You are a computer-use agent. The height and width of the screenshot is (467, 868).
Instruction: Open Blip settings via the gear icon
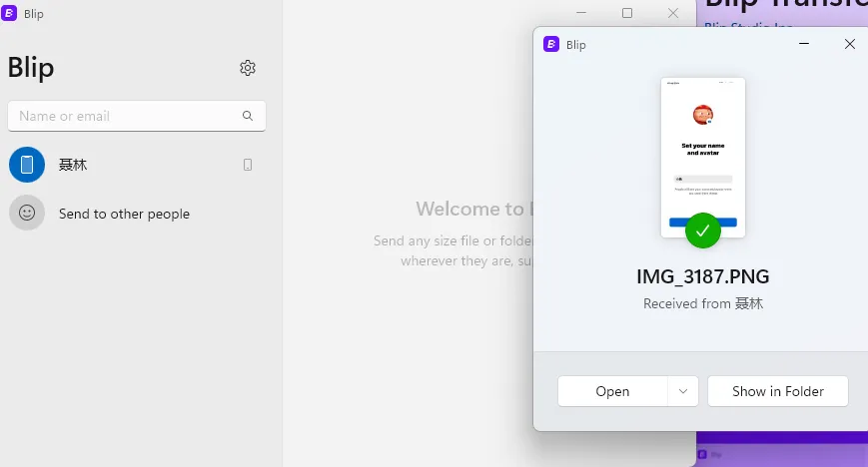click(x=248, y=68)
